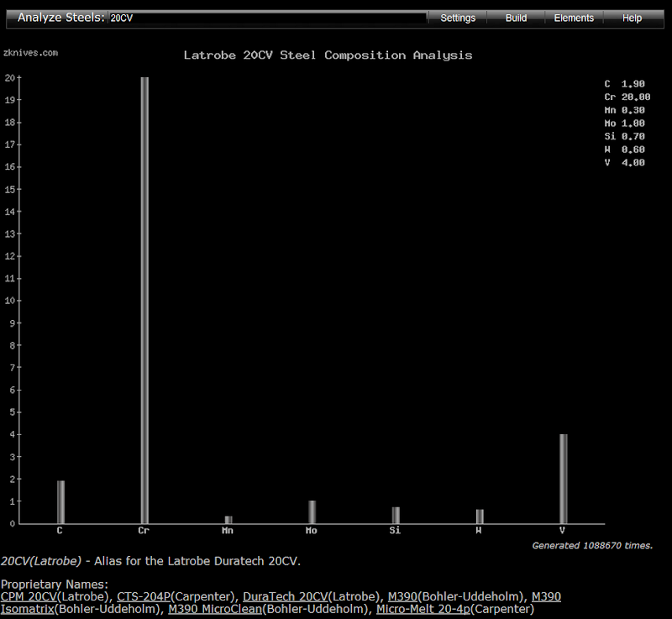
Task: Open the Settings menu
Action: point(458,18)
